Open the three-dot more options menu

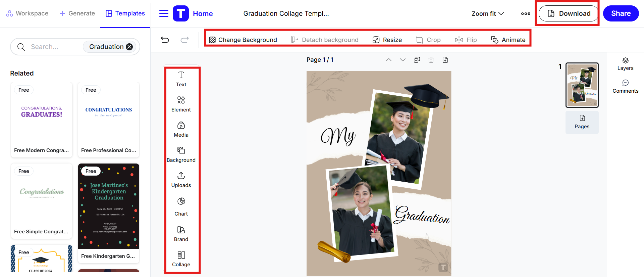pyautogui.click(x=526, y=13)
